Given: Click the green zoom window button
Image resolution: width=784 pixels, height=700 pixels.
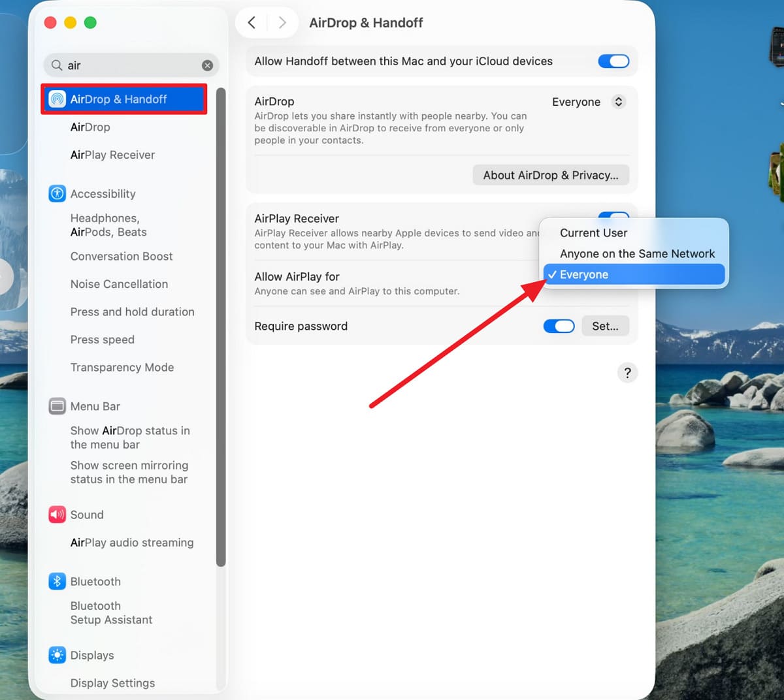Looking at the screenshot, I should (91, 23).
